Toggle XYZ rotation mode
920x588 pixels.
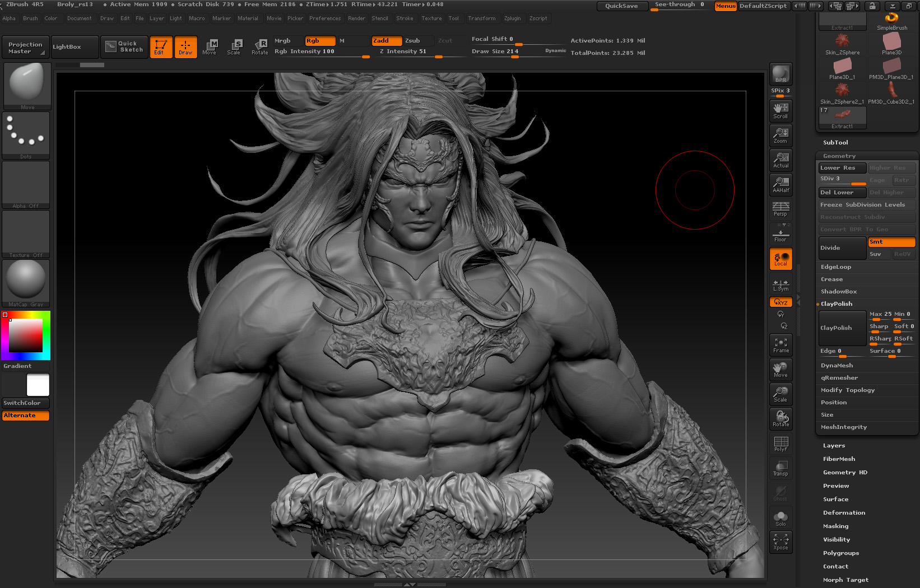[x=780, y=302]
